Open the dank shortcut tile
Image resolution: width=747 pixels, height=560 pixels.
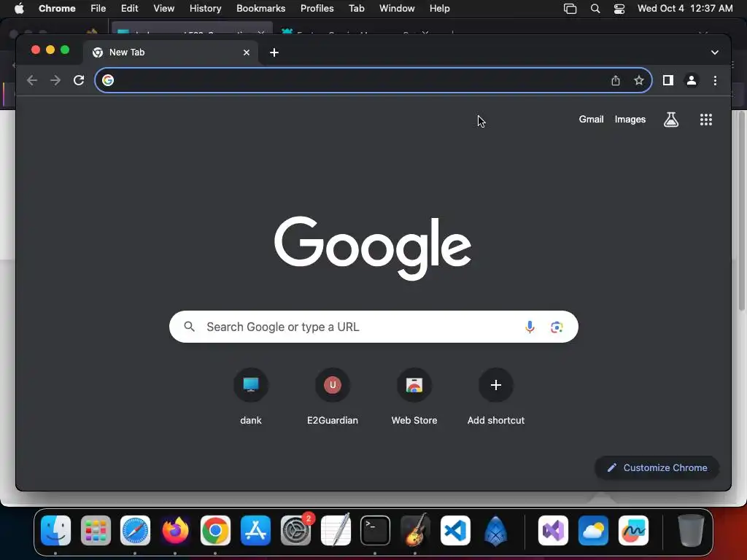(251, 397)
